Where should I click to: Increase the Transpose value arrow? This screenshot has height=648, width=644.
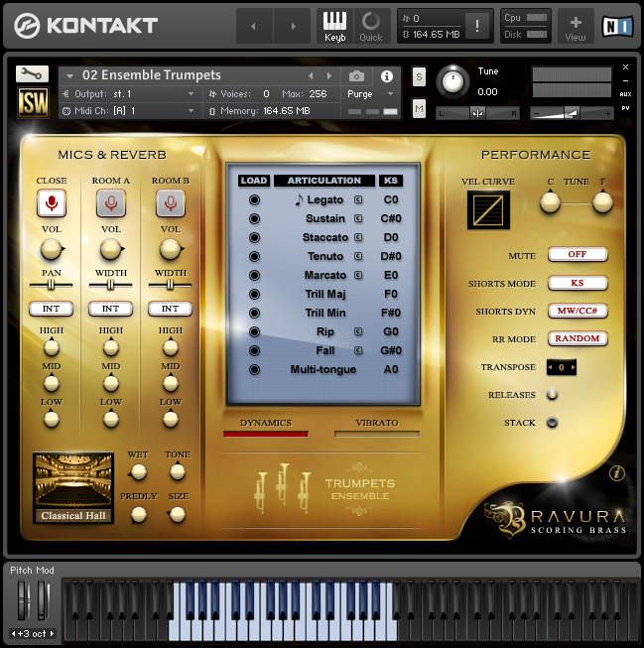(x=573, y=367)
